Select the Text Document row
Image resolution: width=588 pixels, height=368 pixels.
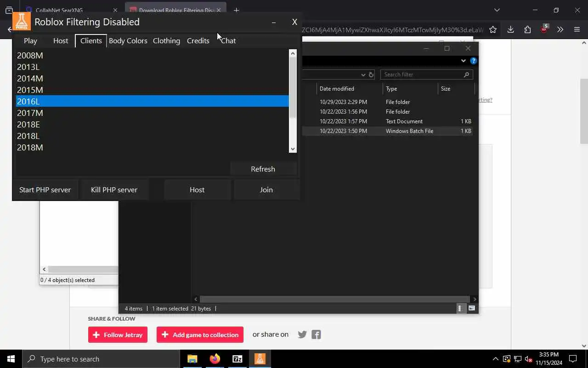pos(387,121)
